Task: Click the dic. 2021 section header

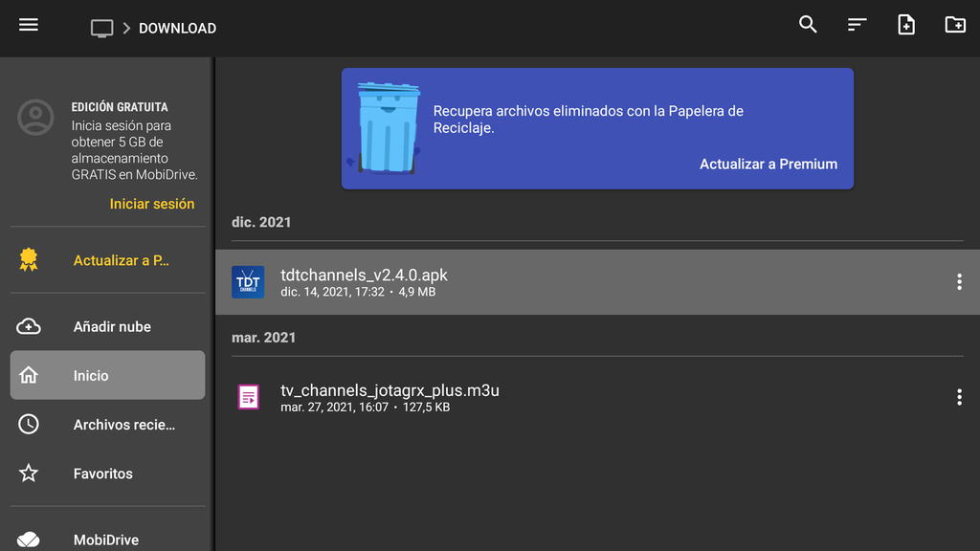Action: (261, 222)
